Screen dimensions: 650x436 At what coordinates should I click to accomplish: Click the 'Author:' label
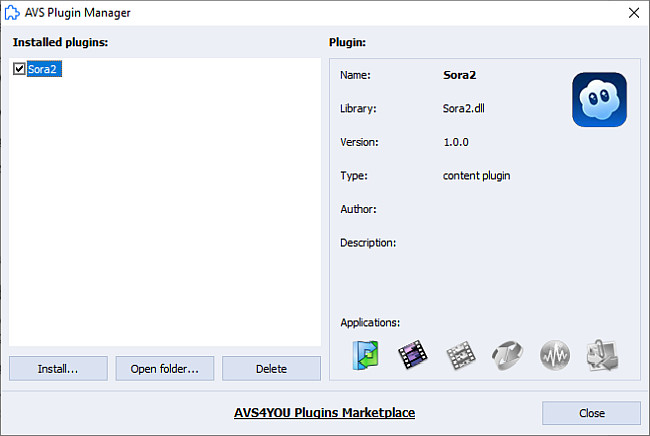[358, 209]
